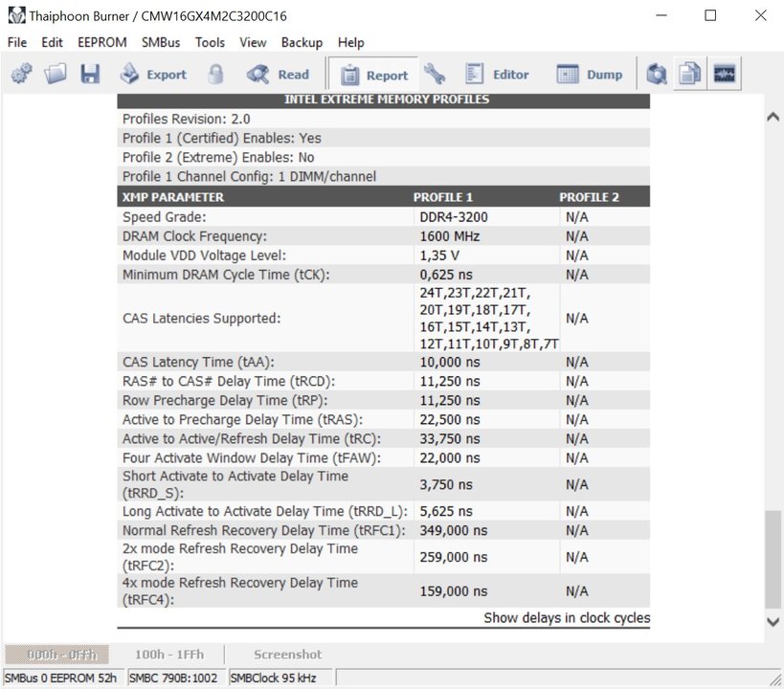Click the wrench tools icon
This screenshot has width=784, height=689.
point(434,74)
